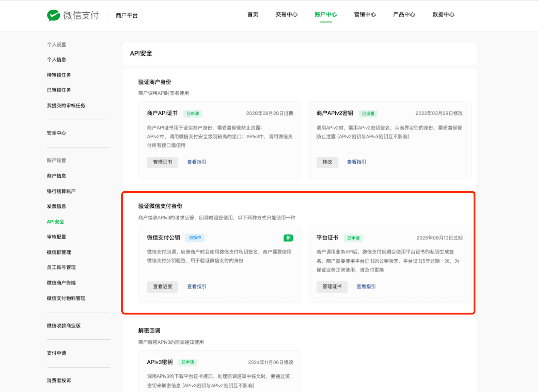Screen dimensions: 538x392
Task: Open 营销中心 in top navigation
Action: [x=365, y=14]
